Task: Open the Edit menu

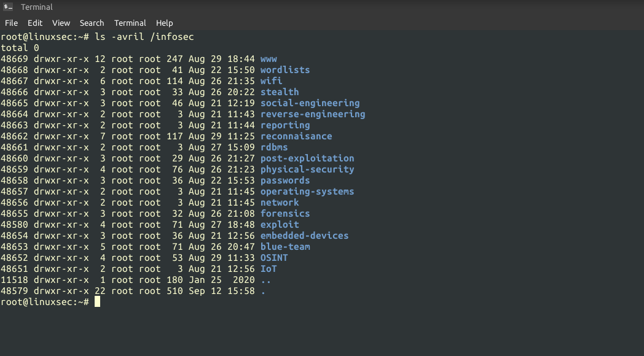Action: [34, 23]
